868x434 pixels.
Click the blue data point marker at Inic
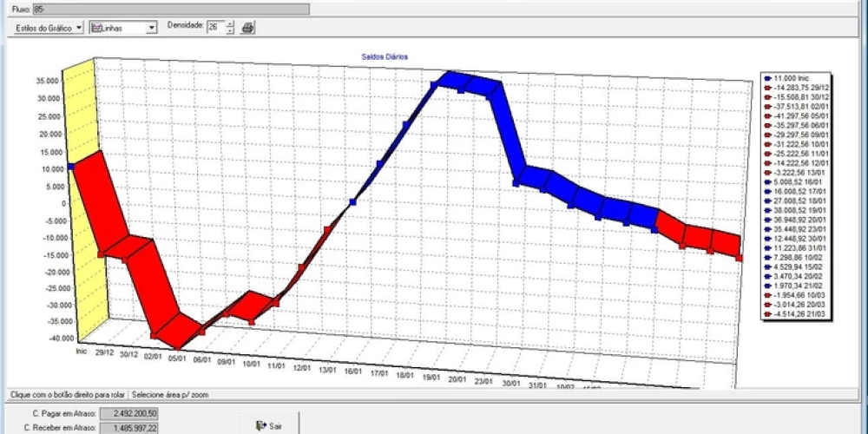point(70,166)
